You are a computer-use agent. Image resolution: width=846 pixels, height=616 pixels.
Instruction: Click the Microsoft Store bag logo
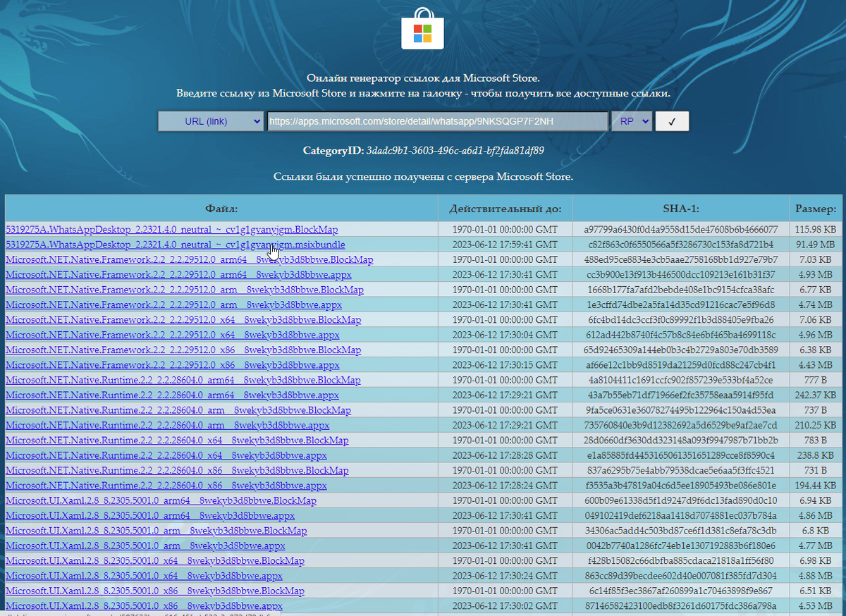[422, 28]
